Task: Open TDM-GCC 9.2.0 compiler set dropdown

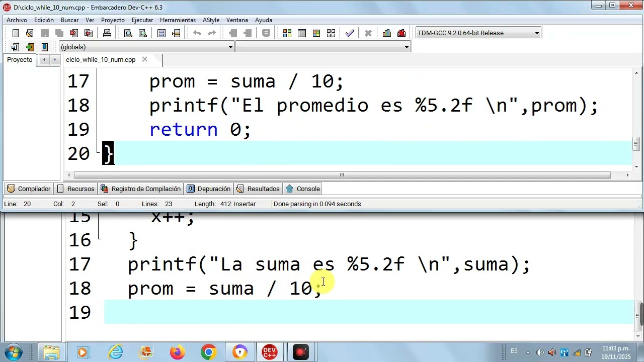Action: tap(478, 33)
